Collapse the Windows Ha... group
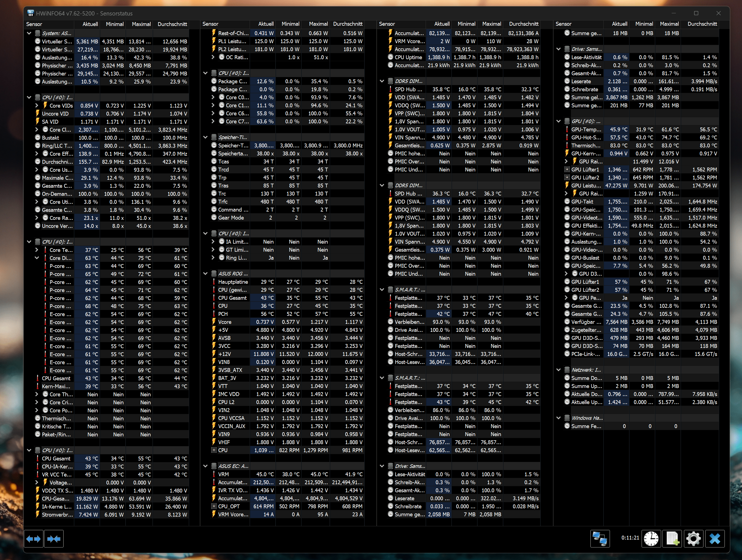 click(559, 418)
